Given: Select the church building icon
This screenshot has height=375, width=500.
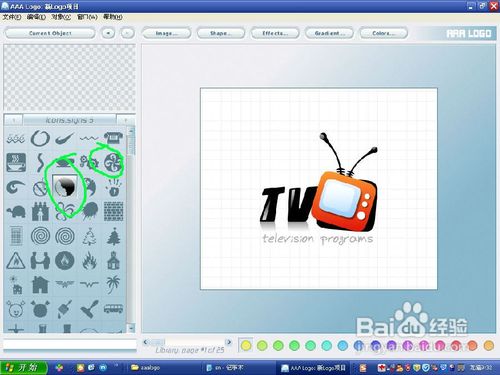Looking at the screenshot, I should click(x=113, y=260).
